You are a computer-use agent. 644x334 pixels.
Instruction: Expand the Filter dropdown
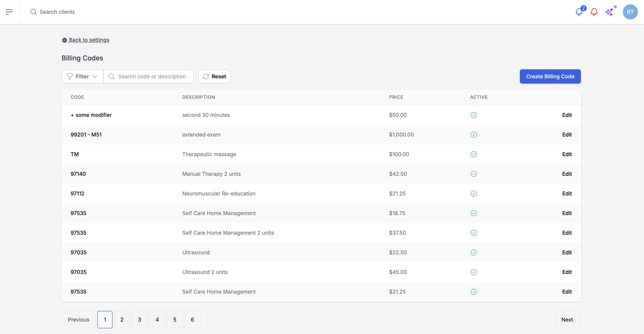click(82, 76)
